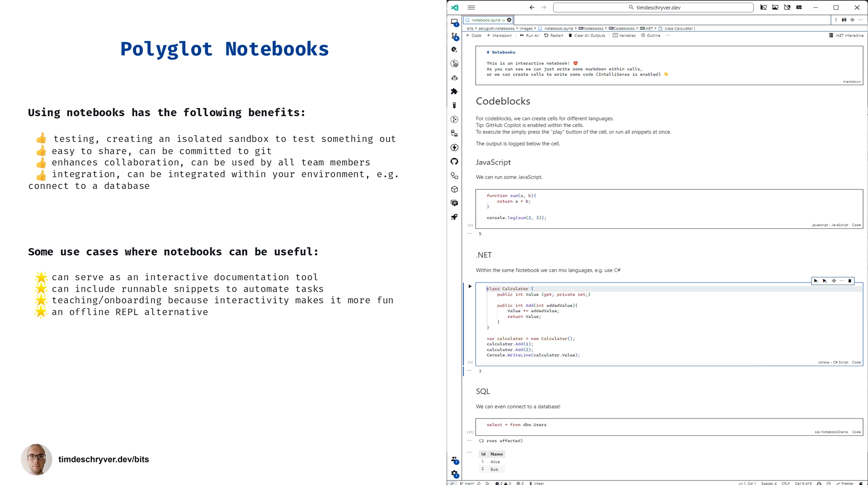Click Vitest in the status bar
This screenshot has width=868, height=485.
(537, 483)
